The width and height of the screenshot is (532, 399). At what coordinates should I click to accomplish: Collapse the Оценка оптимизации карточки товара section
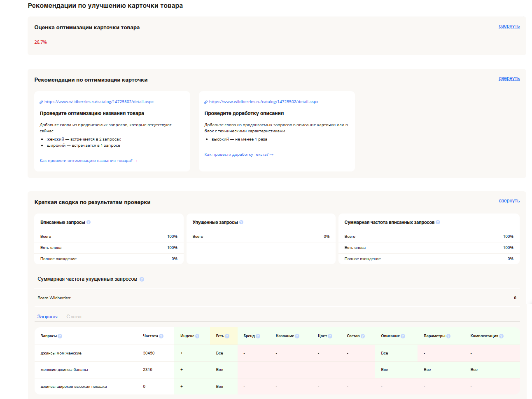point(509,26)
